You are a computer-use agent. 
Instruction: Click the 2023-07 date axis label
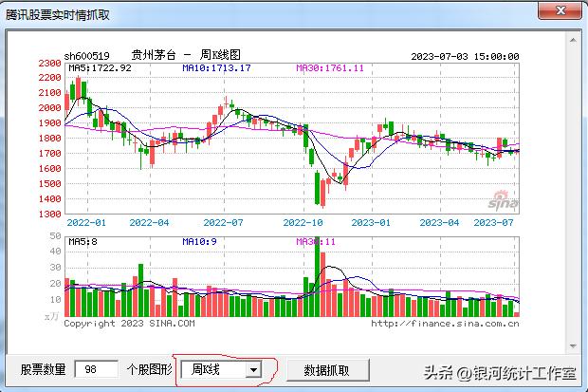[x=493, y=223]
